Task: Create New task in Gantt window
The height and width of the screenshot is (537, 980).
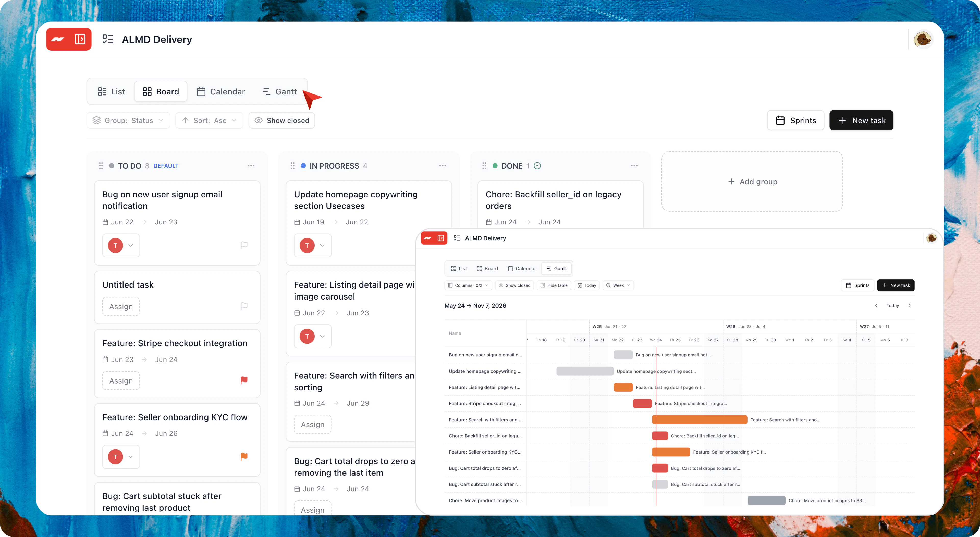Action: click(896, 285)
